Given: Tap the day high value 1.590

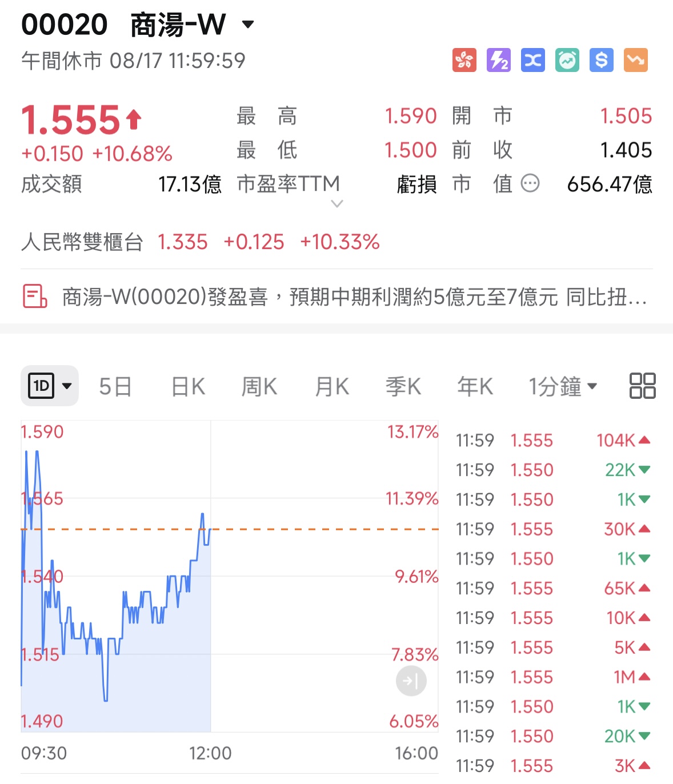Looking at the screenshot, I should tap(411, 116).
